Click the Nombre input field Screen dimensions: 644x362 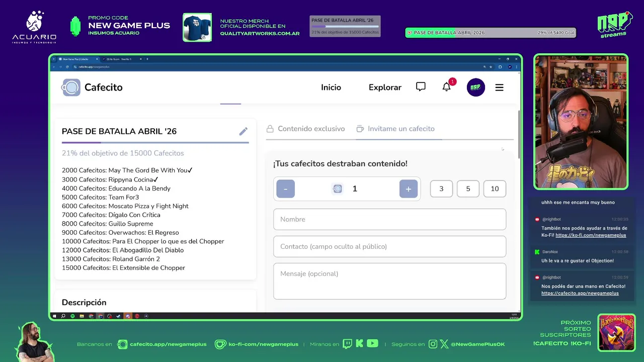tap(389, 219)
